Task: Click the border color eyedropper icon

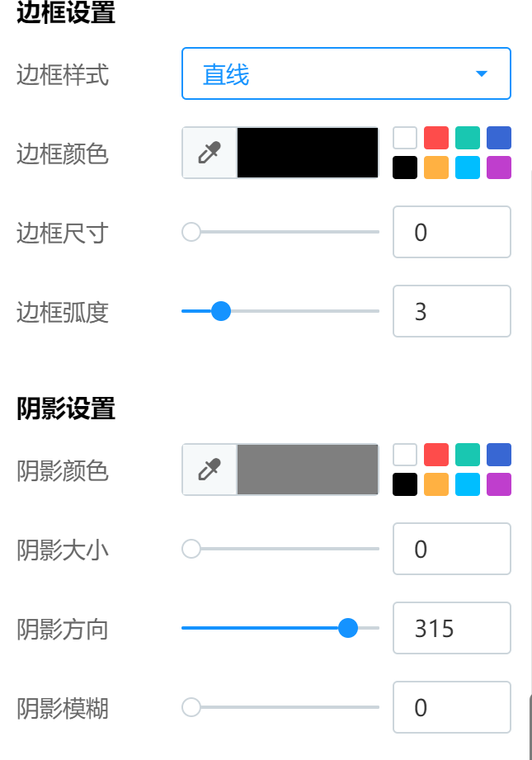Action: point(210,153)
